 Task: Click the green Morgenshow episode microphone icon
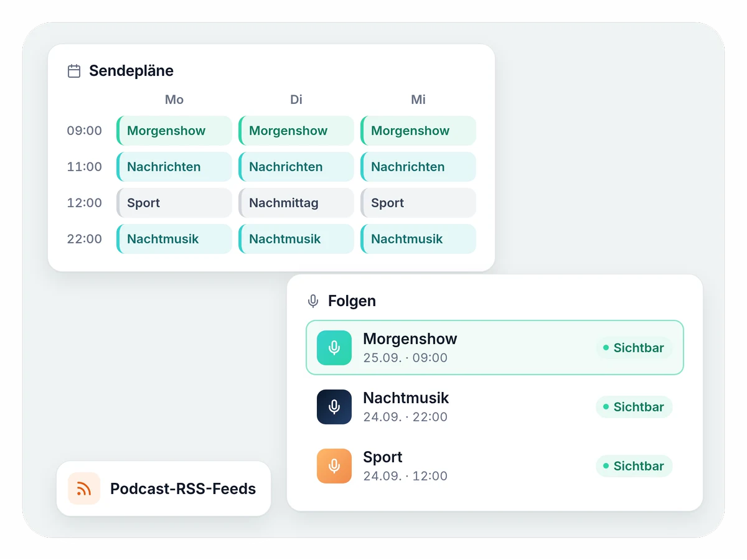click(334, 348)
